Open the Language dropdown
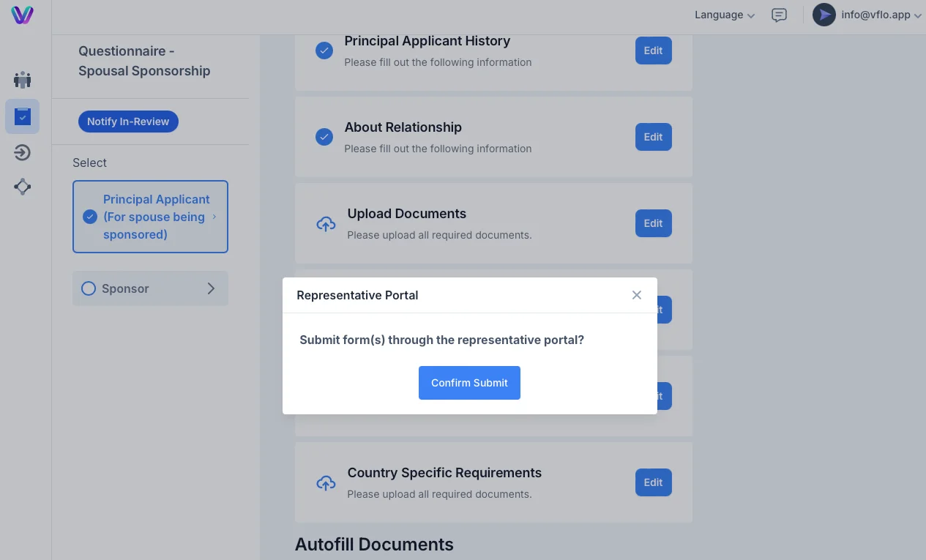This screenshot has height=560, width=926. [x=724, y=15]
